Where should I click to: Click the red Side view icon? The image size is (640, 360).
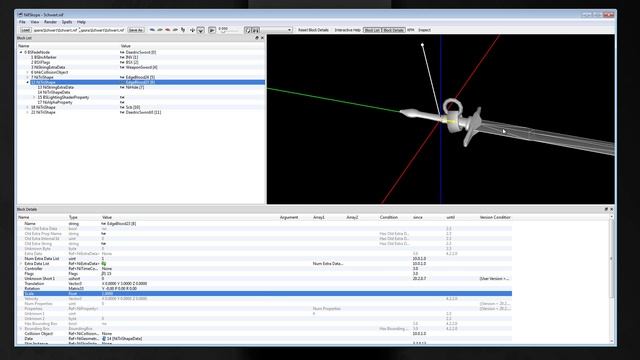(167, 30)
